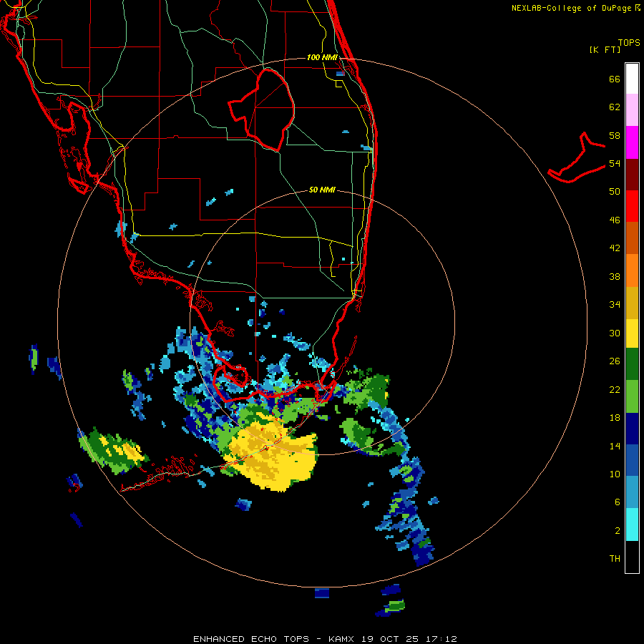
Task: Click the gold legend swatch
Action: (632, 303)
